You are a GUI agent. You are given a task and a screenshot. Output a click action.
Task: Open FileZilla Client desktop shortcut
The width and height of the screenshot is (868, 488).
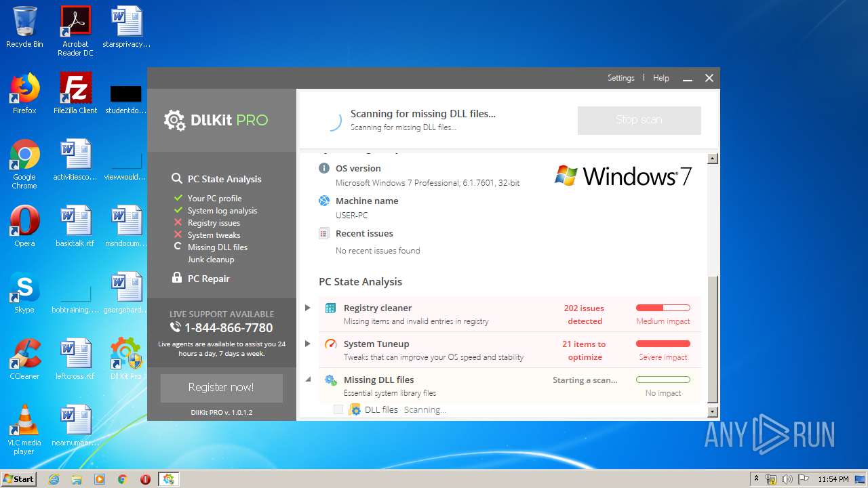75,94
